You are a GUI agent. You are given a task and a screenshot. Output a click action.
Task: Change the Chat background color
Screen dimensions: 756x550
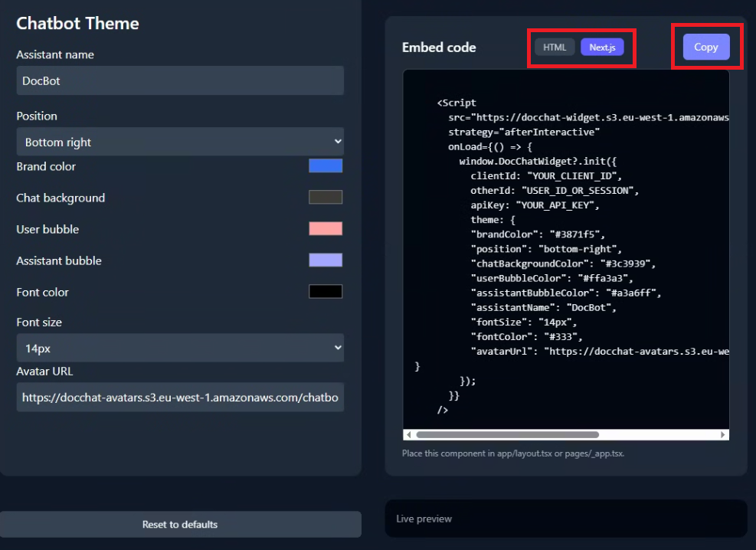coord(326,197)
